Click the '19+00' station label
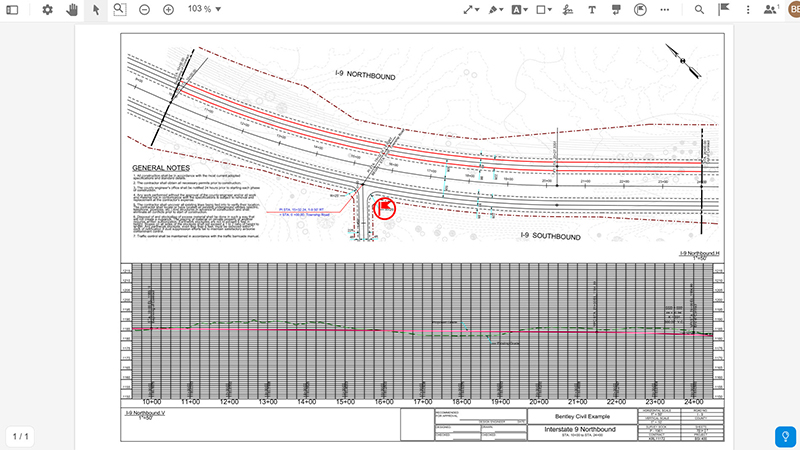This screenshot has height=450, width=800. (x=500, y=402)
